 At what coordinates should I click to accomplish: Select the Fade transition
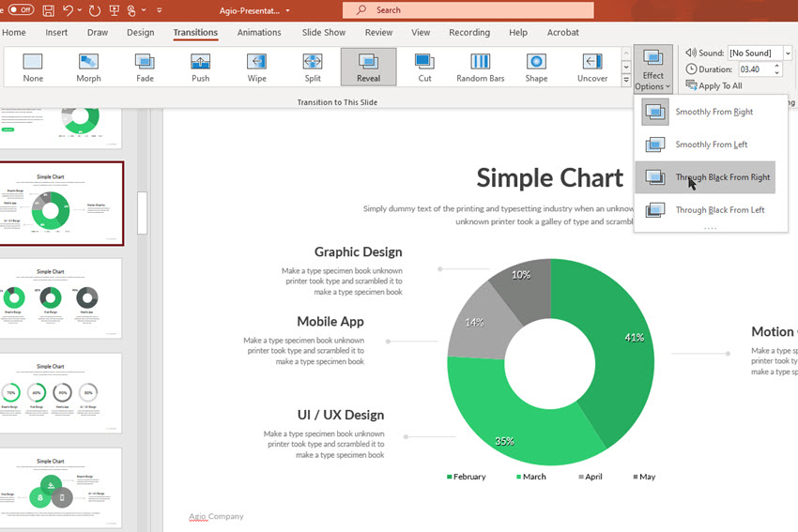tap(145, 68)
